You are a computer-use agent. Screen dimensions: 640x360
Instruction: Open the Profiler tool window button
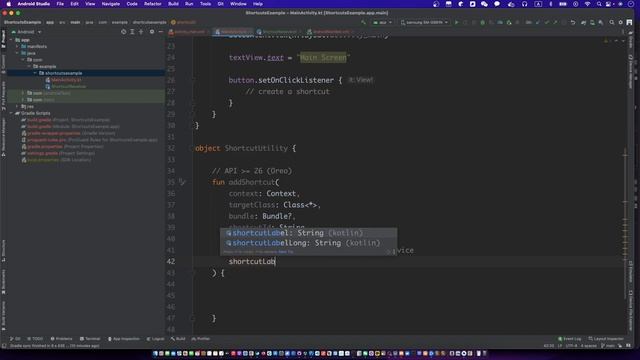(x=201, y=339)
